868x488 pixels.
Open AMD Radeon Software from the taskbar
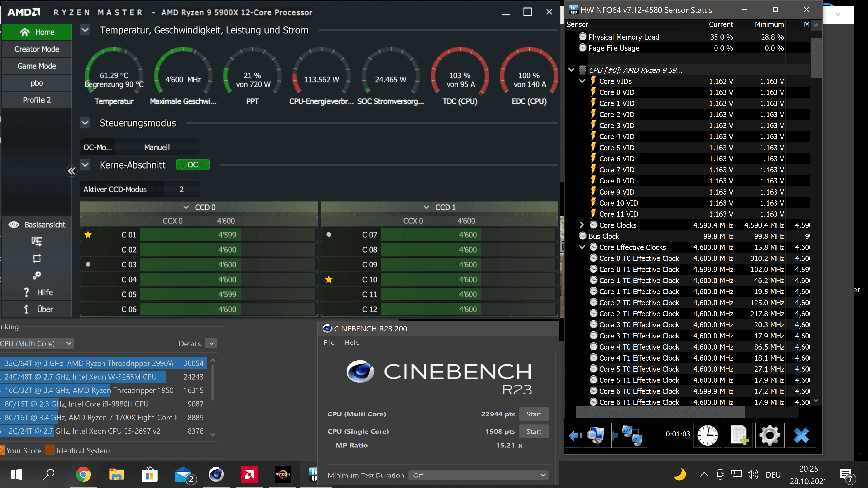(249, 474)
